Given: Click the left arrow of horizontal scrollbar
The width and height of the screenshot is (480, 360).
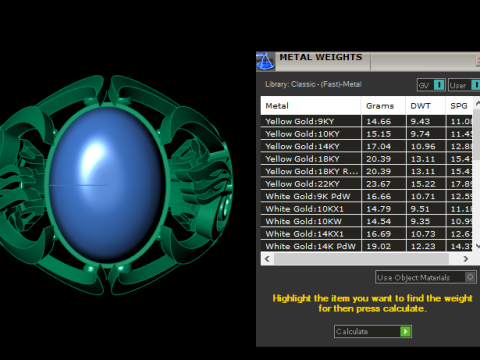Looking at the screenshot, I should coord(267,259).
